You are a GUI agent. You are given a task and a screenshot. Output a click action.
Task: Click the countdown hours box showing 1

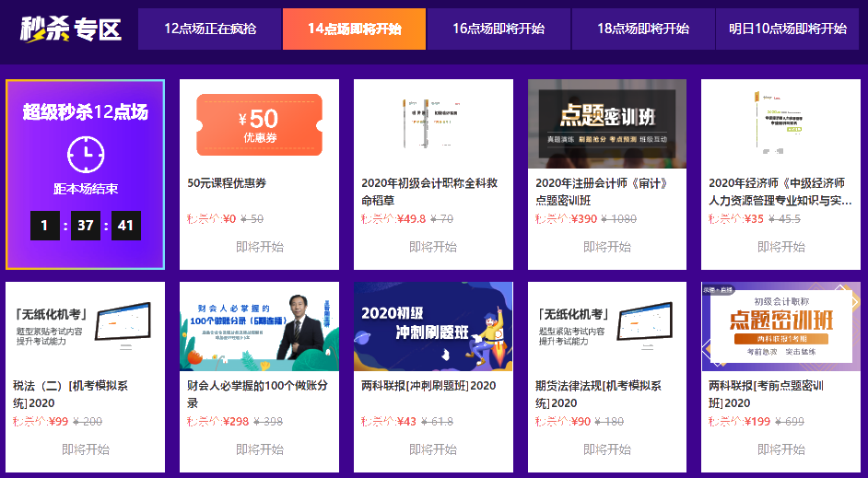[45, 226]
